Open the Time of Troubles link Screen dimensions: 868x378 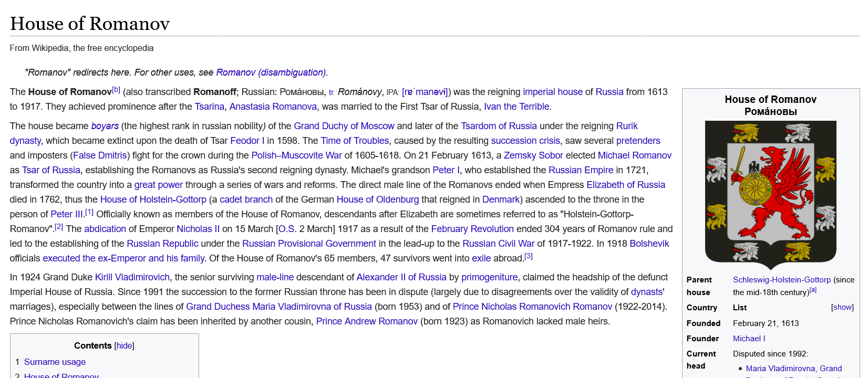tap(355, 141)
